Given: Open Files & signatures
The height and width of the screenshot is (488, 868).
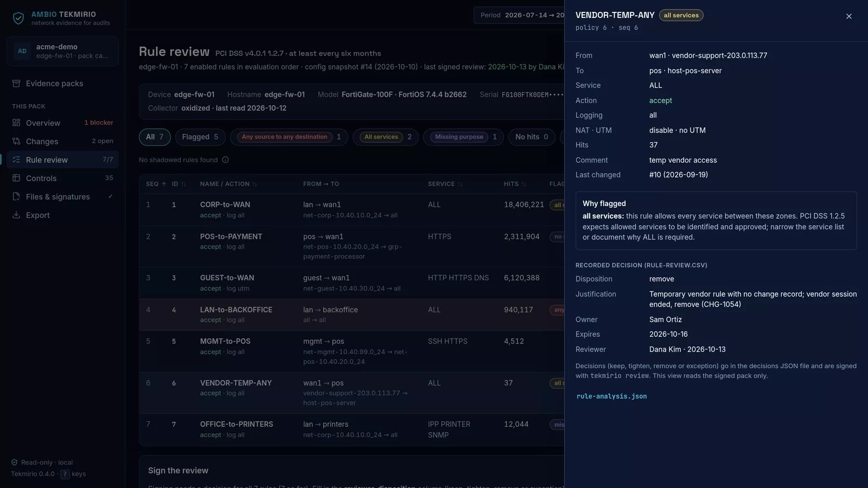Looking at the screenshot, I should pyautogui.click(x=62, y=197).
